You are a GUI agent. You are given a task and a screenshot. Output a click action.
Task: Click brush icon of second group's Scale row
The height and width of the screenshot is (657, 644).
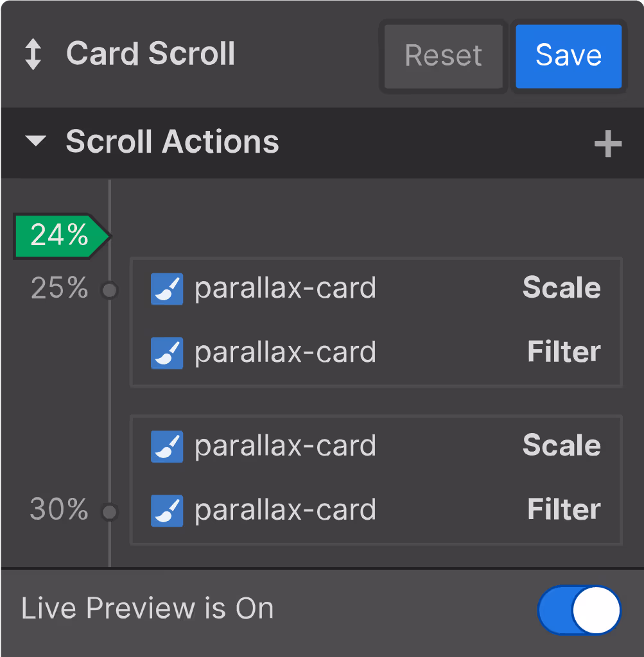[x=167, y=447]
